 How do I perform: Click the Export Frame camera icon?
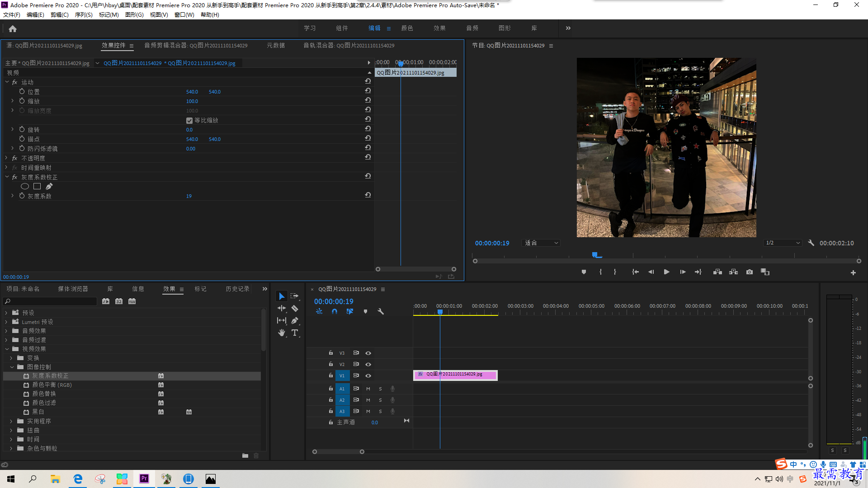point(750,272)
